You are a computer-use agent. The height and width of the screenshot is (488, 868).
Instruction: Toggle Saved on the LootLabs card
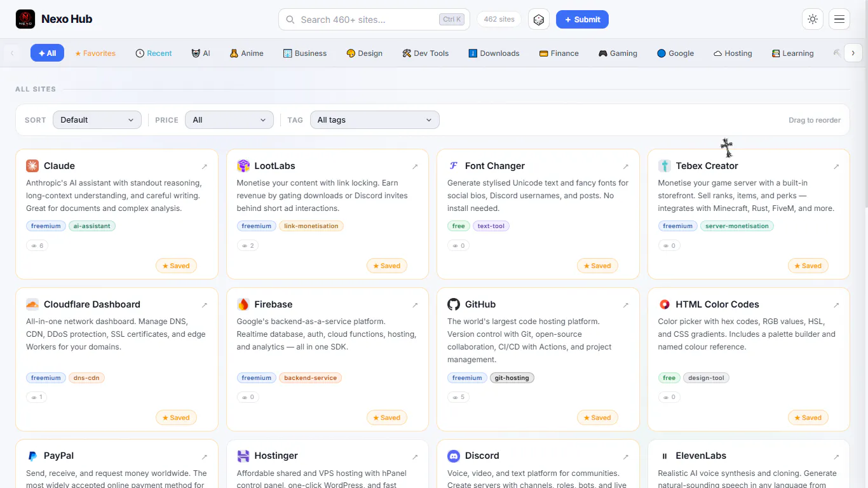coord(387,266)
